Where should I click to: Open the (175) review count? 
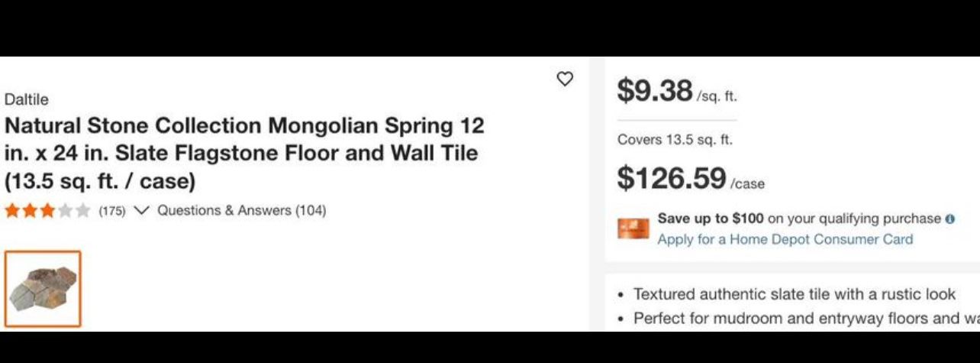111,211
